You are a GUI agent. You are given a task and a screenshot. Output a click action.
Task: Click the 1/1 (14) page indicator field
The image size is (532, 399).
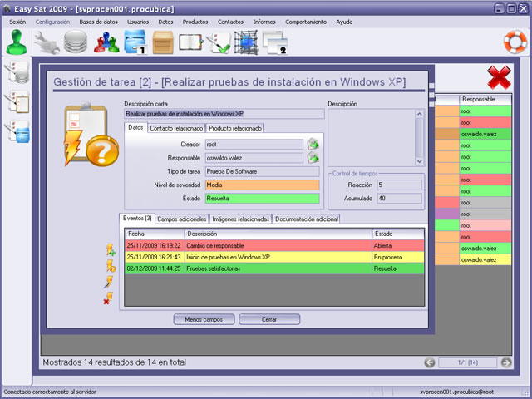click(468, 362)
